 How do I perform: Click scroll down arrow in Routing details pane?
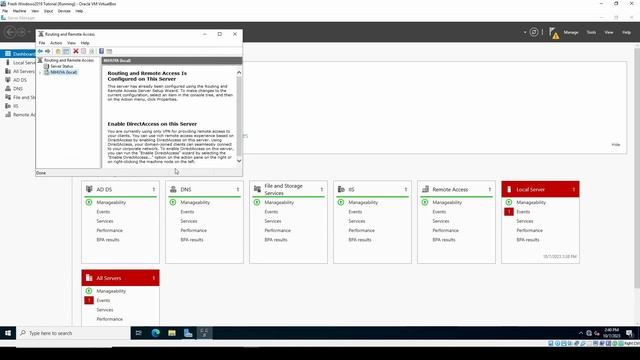pos(239,161)
